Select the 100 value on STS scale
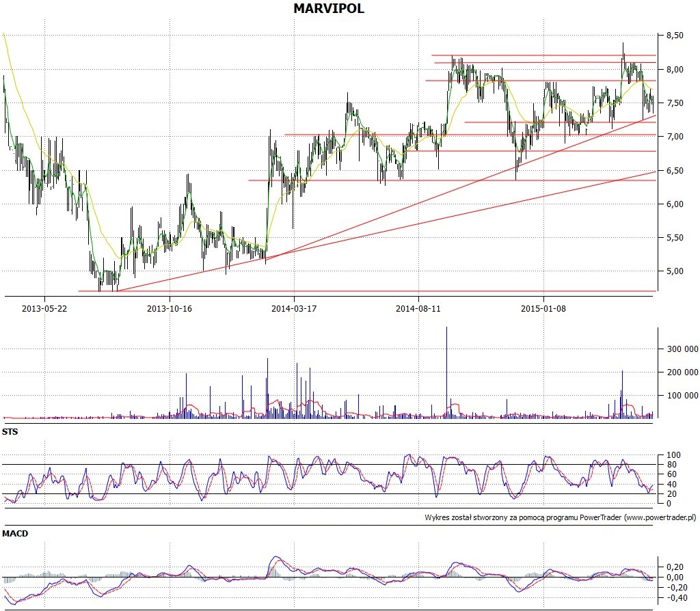Image resolution: width=700 pixels, height=611 pixels. tap(673, 455)
